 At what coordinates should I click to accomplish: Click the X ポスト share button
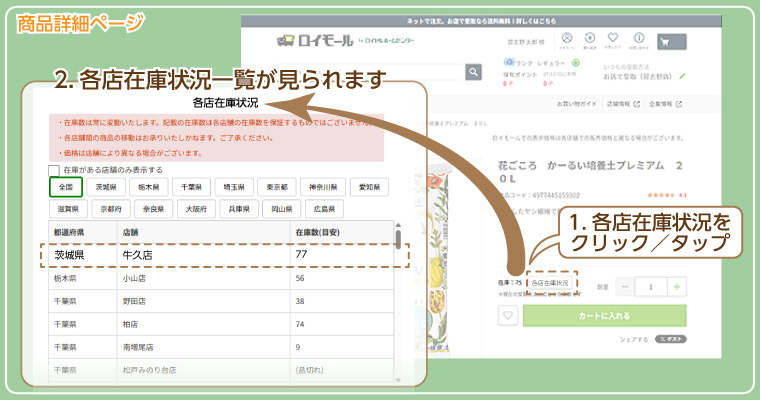[x=671, y=339]
